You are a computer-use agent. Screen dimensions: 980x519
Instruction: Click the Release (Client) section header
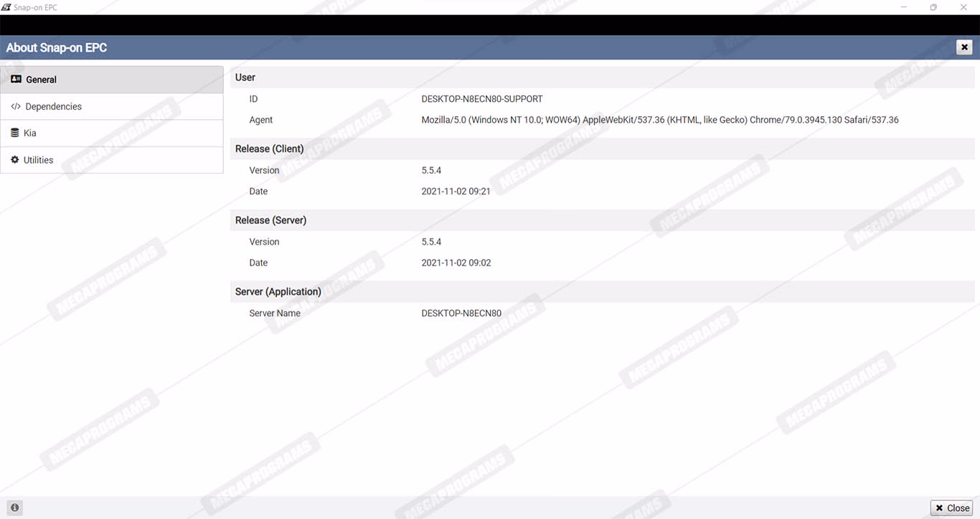coord(269,149)
